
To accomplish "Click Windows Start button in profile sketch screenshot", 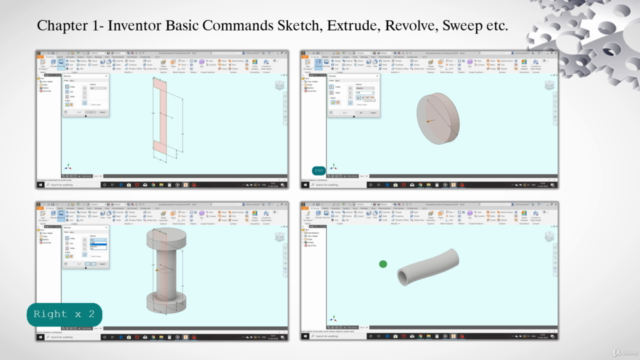I will click(x=40, y=185).
